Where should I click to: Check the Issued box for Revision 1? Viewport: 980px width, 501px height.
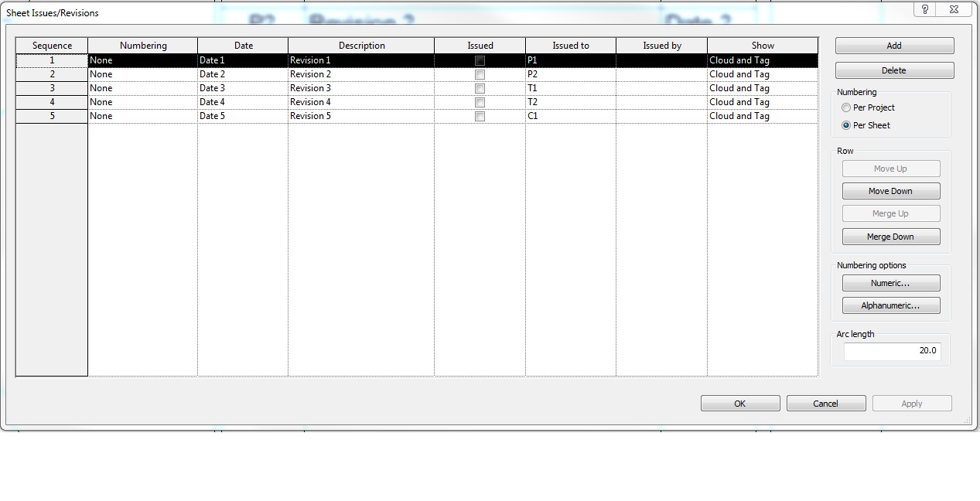point(479,60)
